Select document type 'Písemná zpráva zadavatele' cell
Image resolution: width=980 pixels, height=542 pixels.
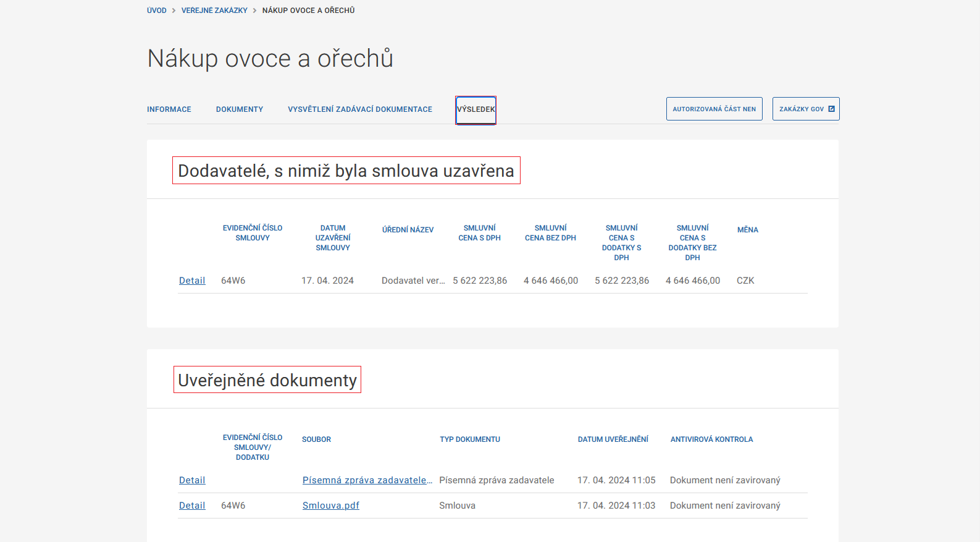pyautogui.click(x=497, y=480)
